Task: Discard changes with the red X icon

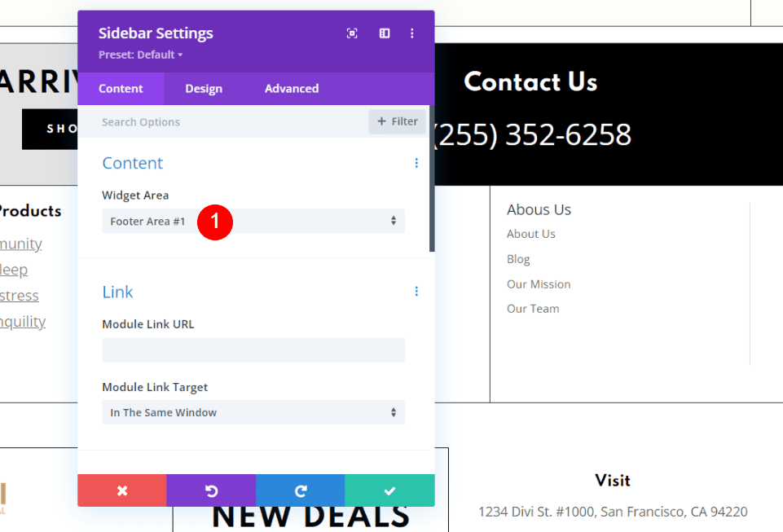Action: point(121,490)
